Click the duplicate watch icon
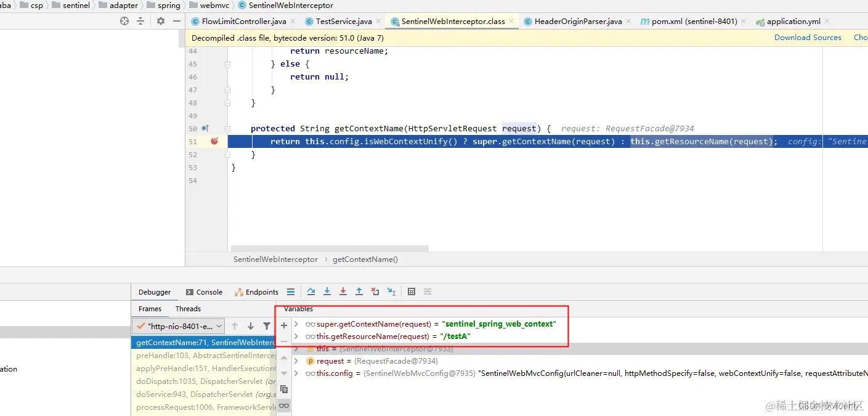The width and height of the screenshot is (868, 416). [284, 389]
